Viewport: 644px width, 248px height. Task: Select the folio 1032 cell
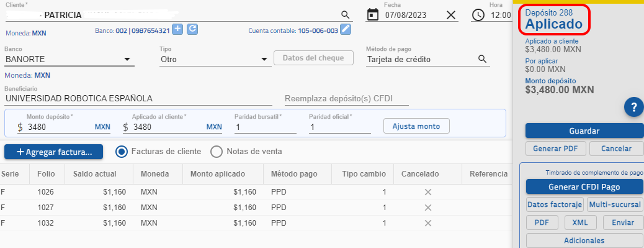45,223
